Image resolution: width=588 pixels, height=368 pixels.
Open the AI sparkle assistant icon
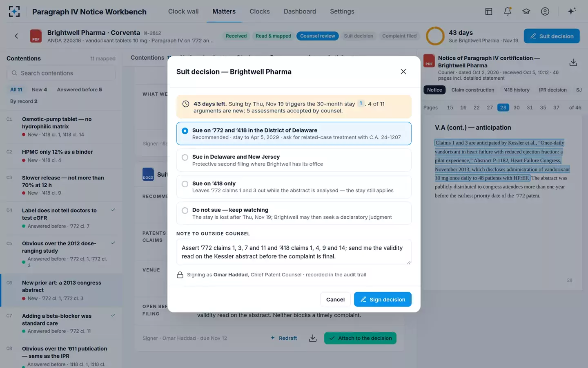coord(572,11)
